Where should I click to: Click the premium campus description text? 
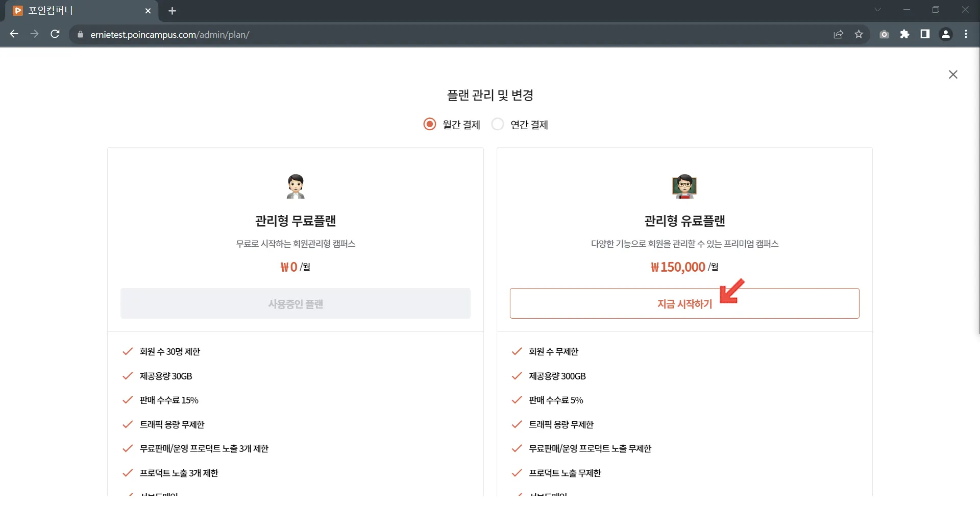(x=684, y=244)
